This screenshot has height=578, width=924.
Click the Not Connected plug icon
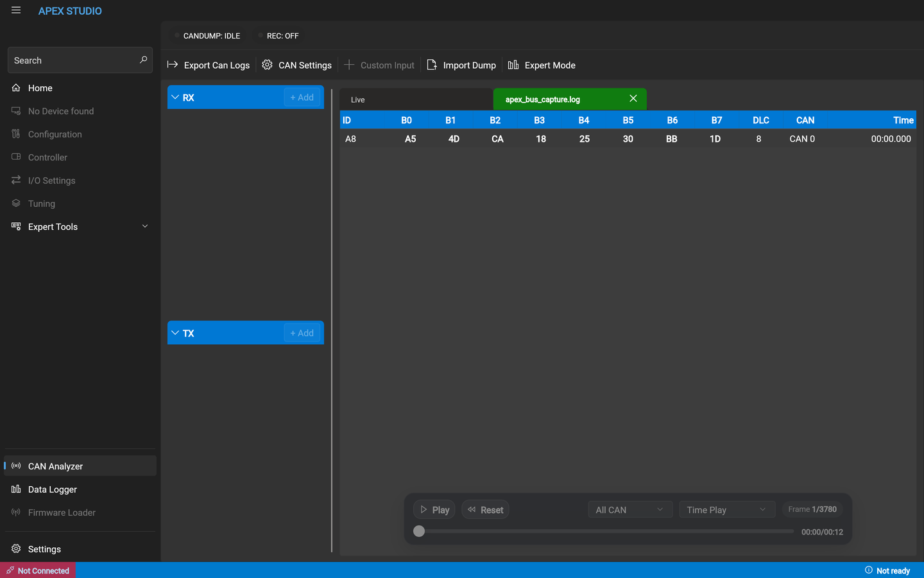coord(10,570)
